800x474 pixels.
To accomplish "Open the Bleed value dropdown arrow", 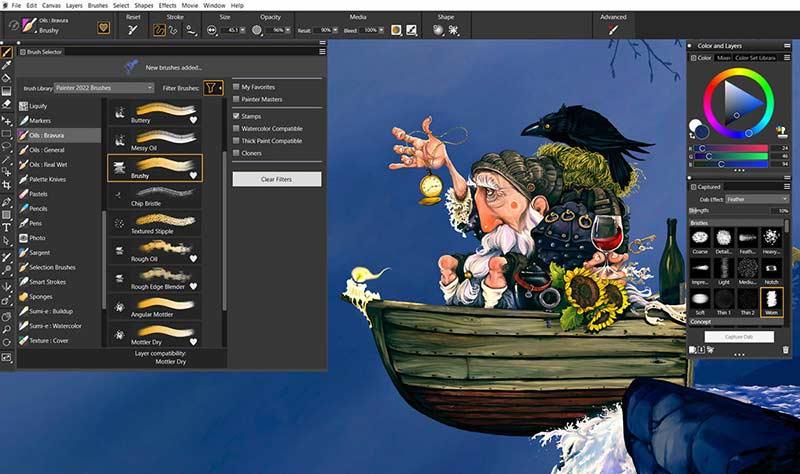I will click(381, 30).
